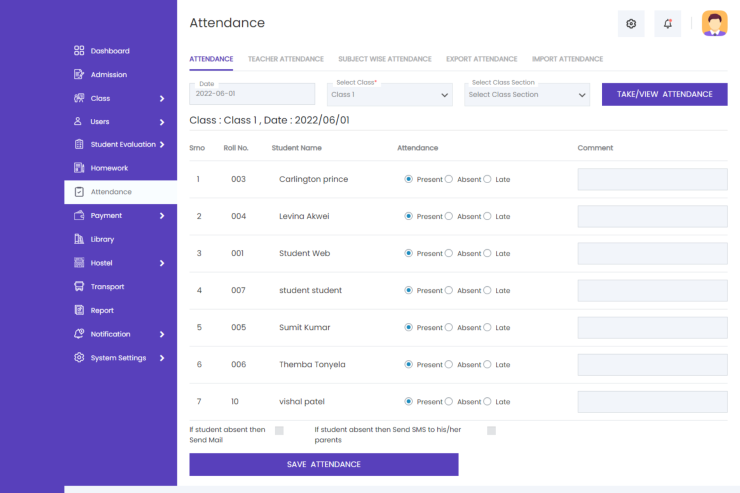The width and height of the screenshot is (740, 493).
Task: Click comment field for Levina Akwei
Action: coord(652,216)
